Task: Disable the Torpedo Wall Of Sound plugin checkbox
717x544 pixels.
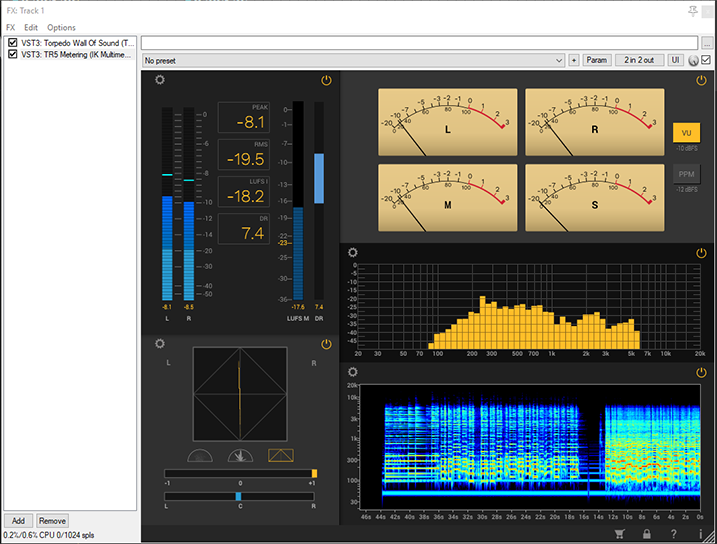Action: tap(12, 43)
